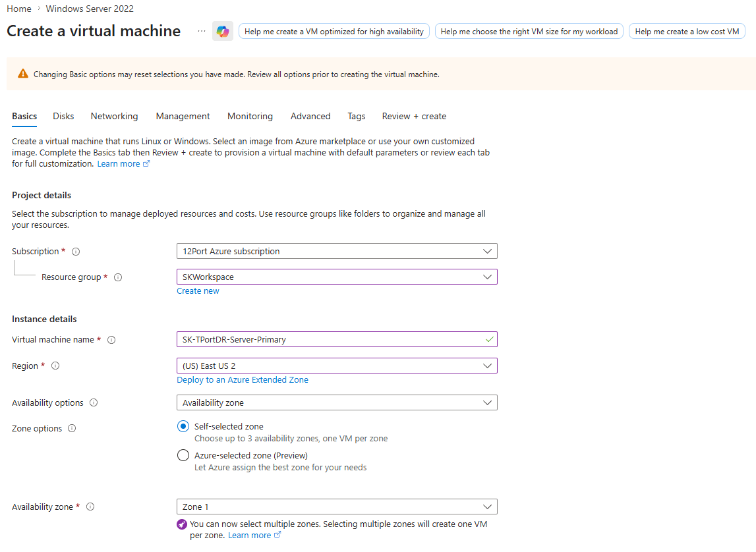Show info tooltip for Availability options
The image size is (756, 552).
click(x=94, y=402)
